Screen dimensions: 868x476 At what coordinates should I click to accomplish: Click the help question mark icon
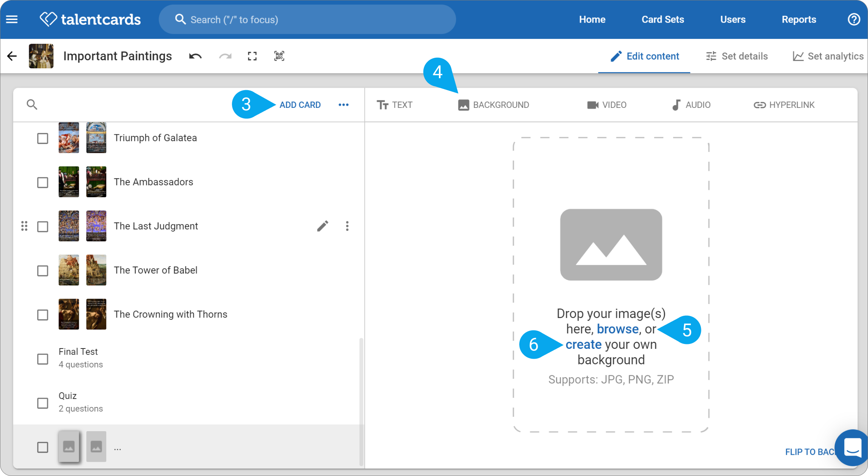tap(854, 19)
